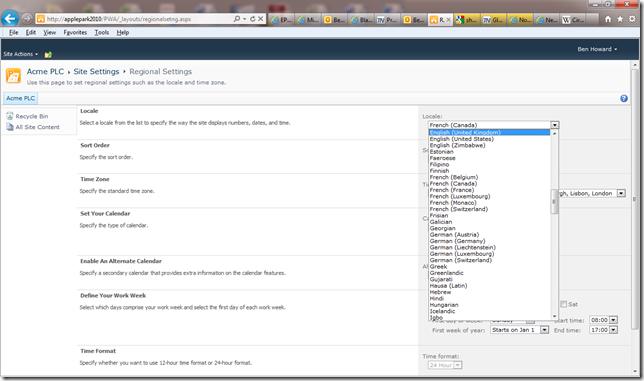Open the Time Zone dropdown arrow

pos(621,193)
